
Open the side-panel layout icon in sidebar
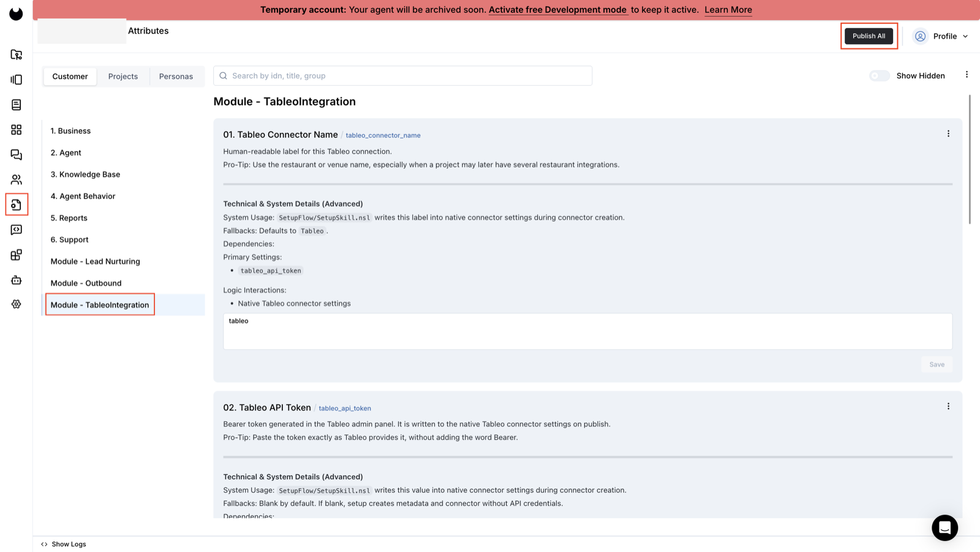click(x=16, y=80)
